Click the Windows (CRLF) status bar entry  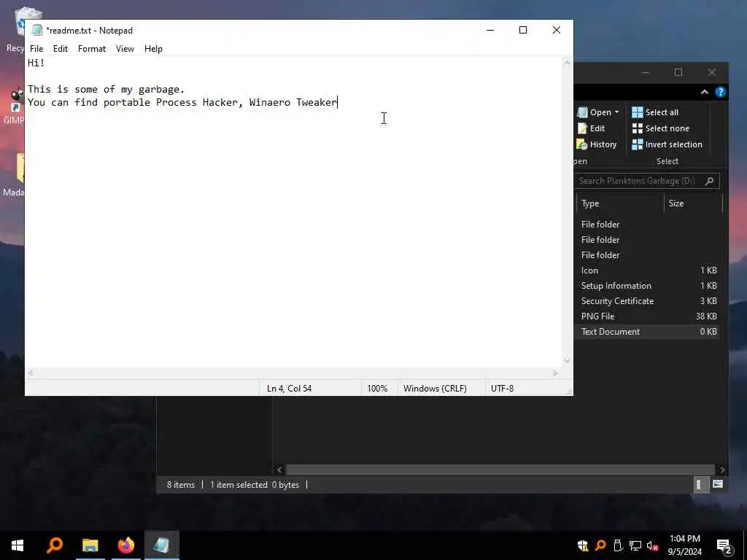435,389
